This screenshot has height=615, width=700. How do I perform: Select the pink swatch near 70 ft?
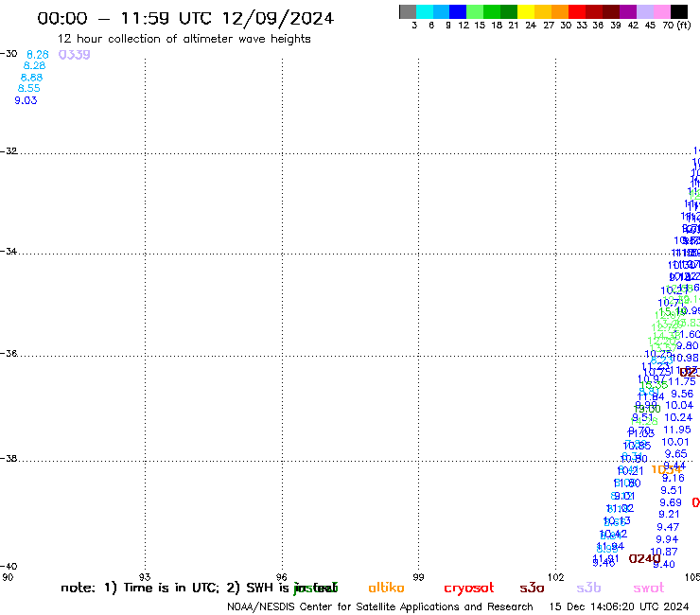662,11
